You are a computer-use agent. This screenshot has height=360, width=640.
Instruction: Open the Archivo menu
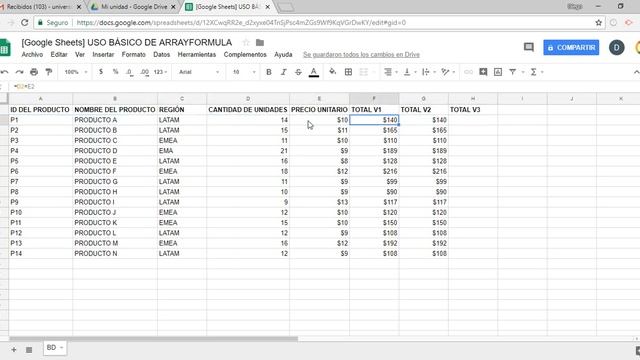pyautogui.click(x=32, y=54)
